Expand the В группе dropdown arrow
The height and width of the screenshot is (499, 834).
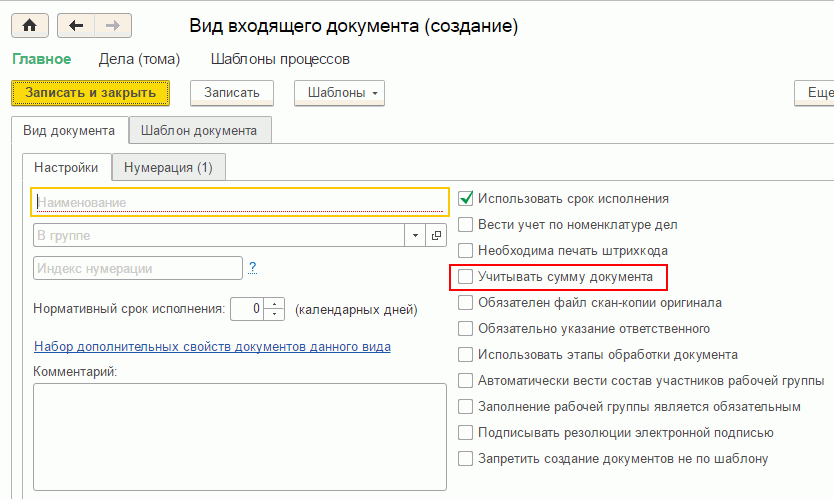coord(415,235)
